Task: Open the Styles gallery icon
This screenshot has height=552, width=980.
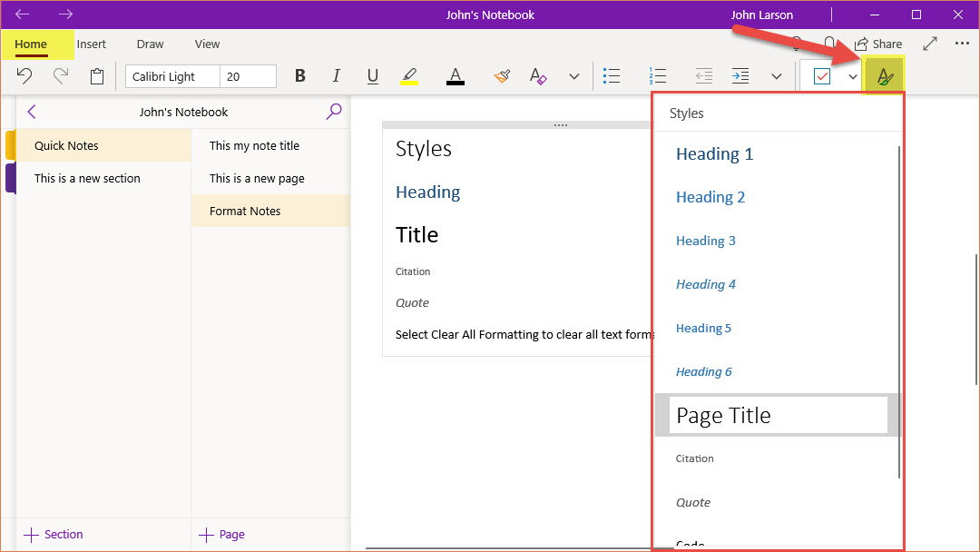Action: point(885,77)
